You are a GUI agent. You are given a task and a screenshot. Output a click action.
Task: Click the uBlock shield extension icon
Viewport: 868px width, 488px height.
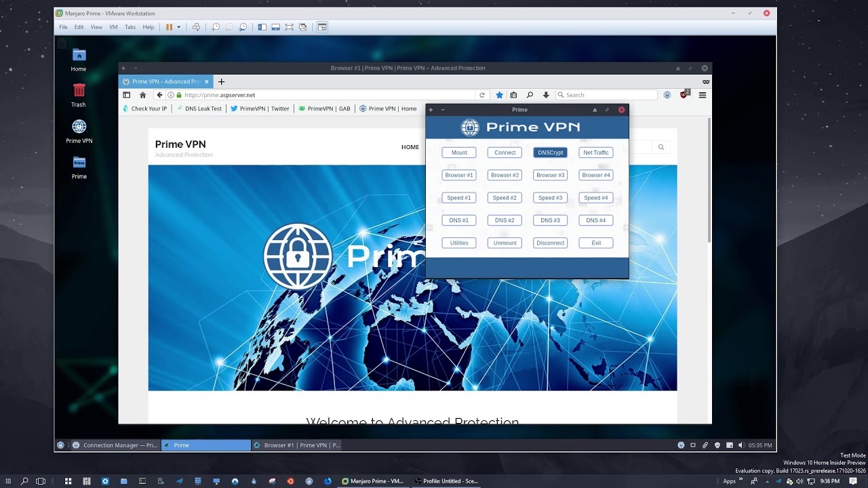pyautogui.click(x=684, y=94)
